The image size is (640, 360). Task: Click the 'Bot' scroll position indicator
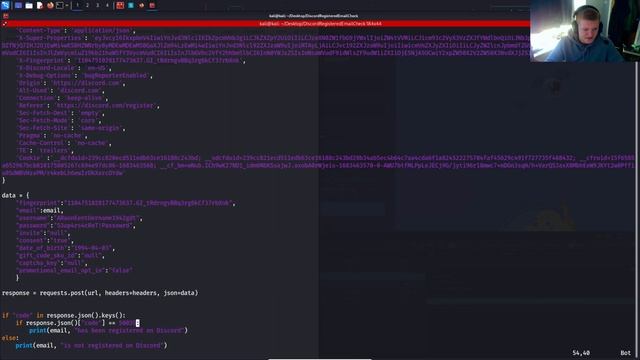(625, 353)
